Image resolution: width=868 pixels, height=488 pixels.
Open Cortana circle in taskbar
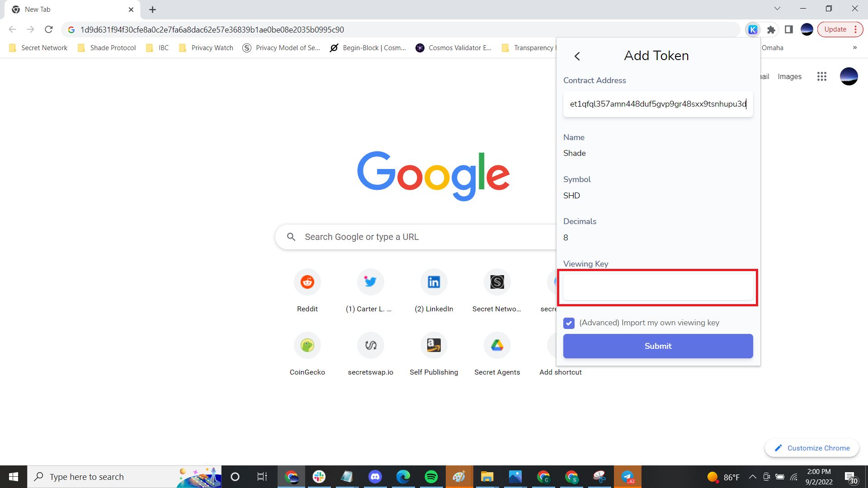pos(235,477)
